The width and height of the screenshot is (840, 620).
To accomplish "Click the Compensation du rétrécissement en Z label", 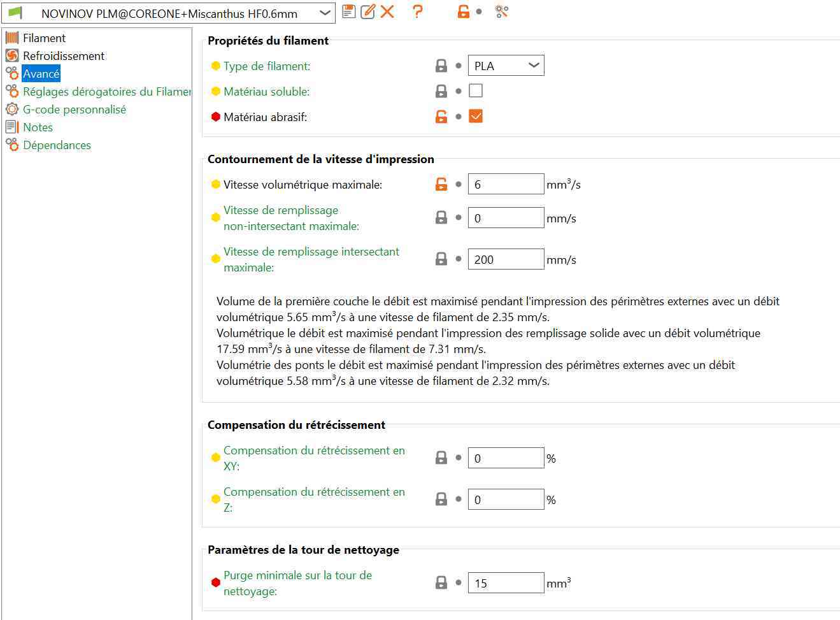I will click(314, 500).
